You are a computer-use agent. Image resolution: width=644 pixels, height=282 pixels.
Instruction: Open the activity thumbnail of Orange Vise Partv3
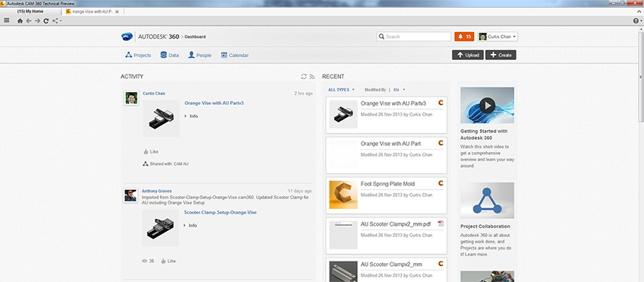pyautogui.click(x=161, y=119)
